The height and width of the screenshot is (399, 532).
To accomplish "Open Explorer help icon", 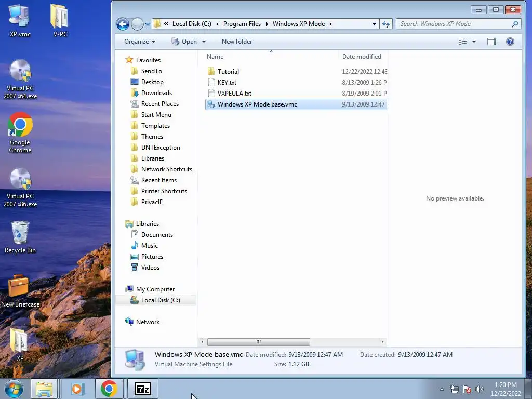I will click(x=510, y=42).
